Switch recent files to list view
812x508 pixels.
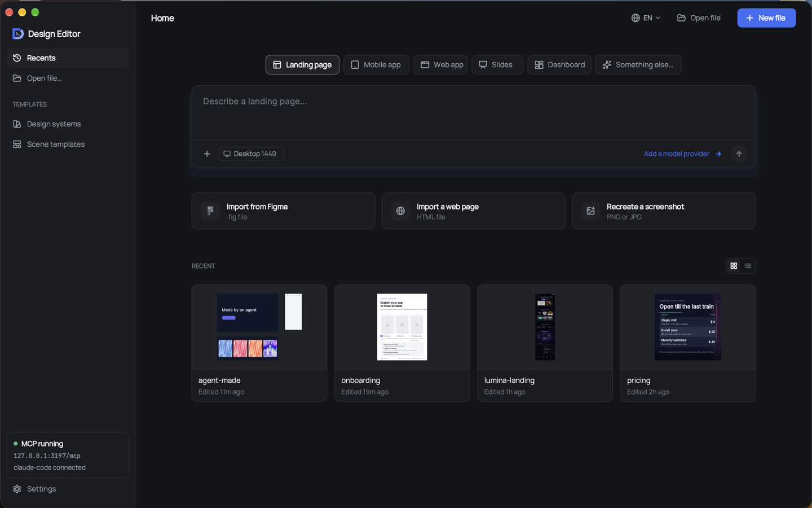[x=748, y=266]
